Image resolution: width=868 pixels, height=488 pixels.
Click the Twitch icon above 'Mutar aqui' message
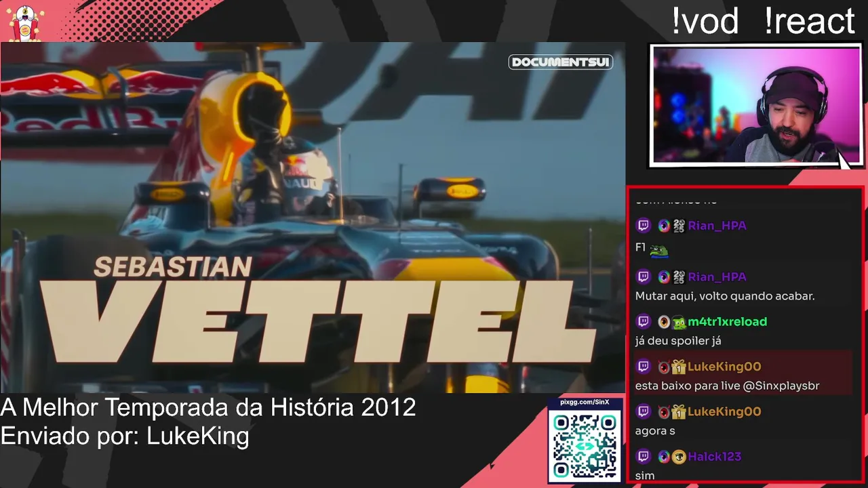pyautogui.click(x=644, y=277)
